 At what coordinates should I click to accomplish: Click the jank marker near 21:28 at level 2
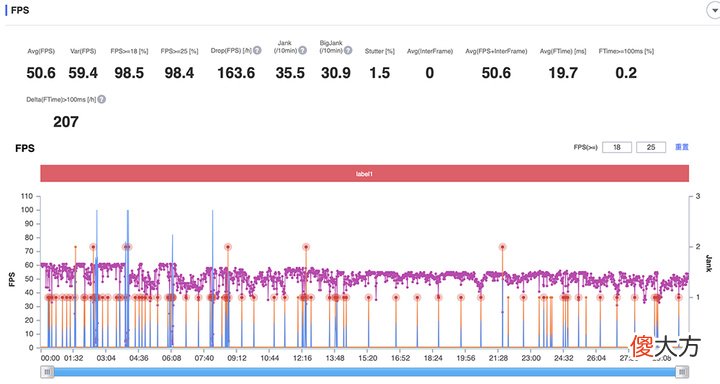point(503,247)
